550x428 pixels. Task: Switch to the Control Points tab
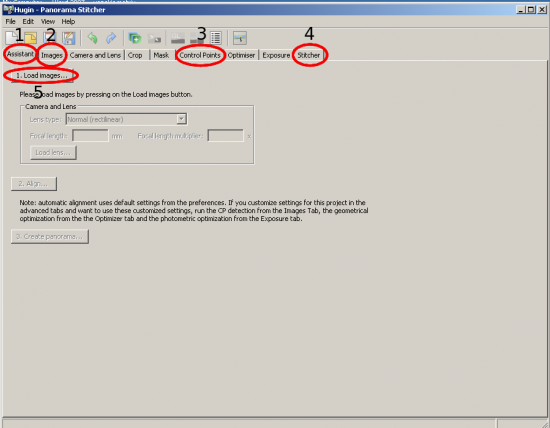pyautogui.click(x=200, y=55)
